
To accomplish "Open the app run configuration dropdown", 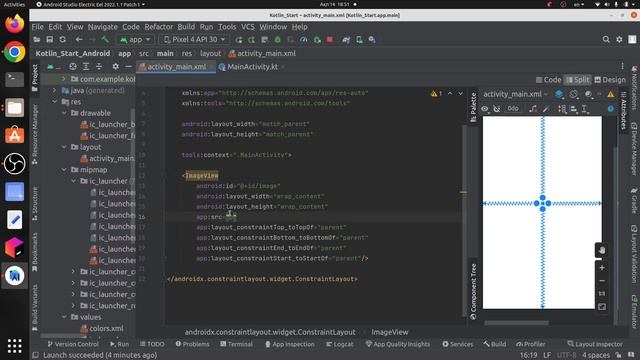I will 136,40.
